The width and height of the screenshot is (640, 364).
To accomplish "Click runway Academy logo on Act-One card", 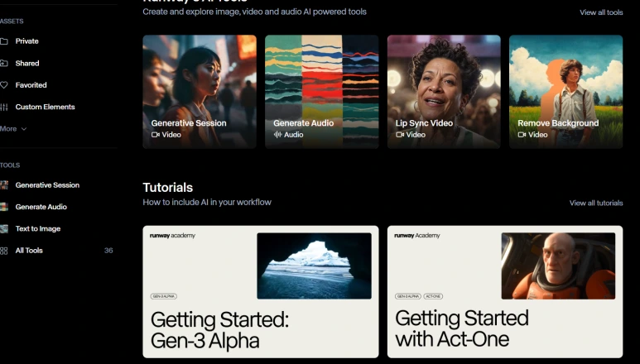I will pos(417,236).
